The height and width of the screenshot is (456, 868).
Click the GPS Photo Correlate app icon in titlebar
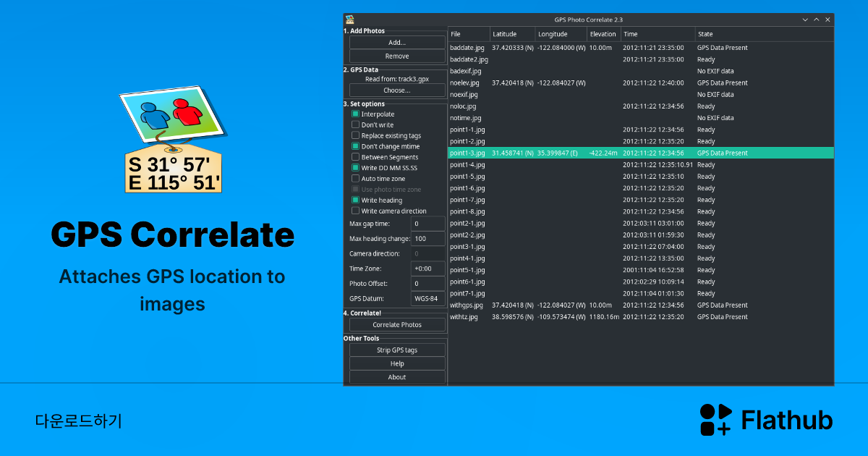(350, 19)
